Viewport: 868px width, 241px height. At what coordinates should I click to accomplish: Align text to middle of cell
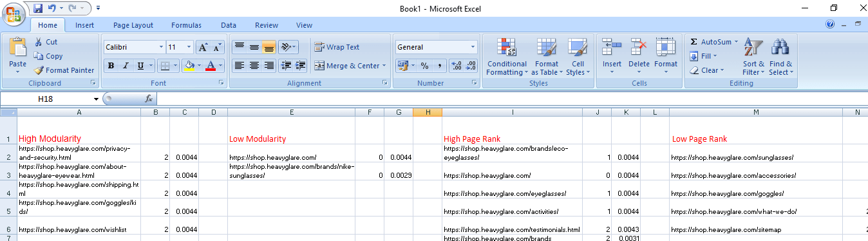[254, 47]
